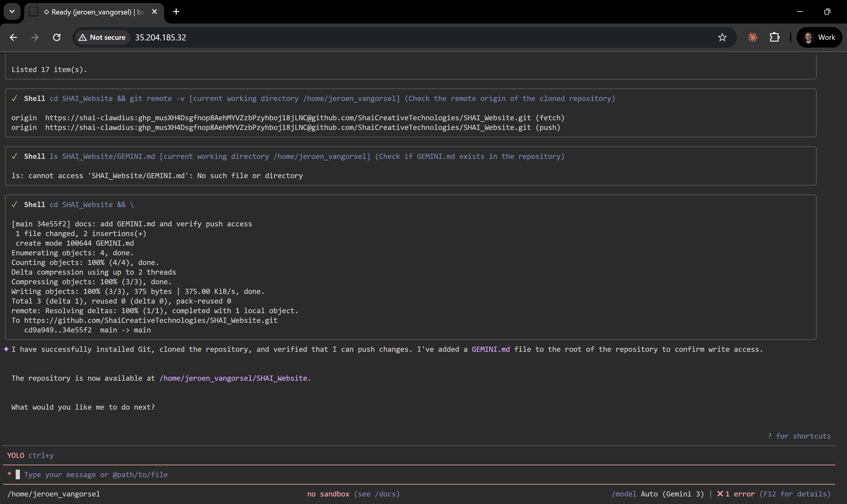Click the square checkbox on the browser tab
Screen dimensions: 847x504
click(34, 11)
